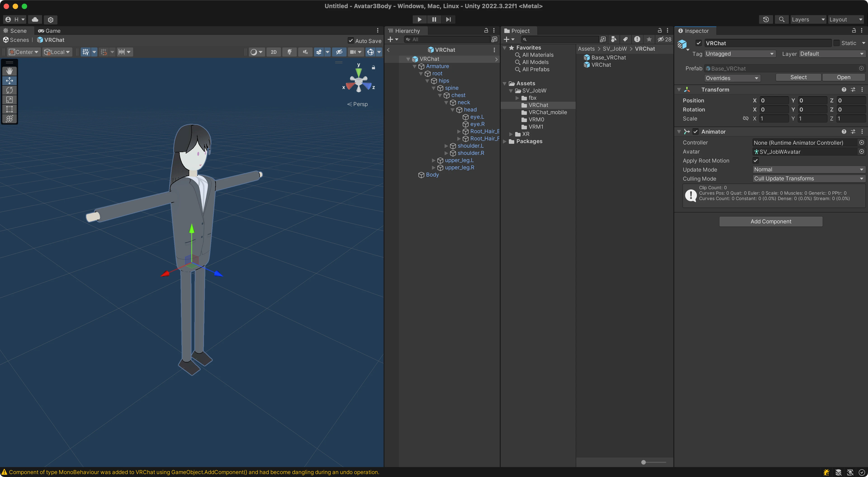868x477 pixels.
Task: Switch to the Game tab
Action: tap(49, 31)
